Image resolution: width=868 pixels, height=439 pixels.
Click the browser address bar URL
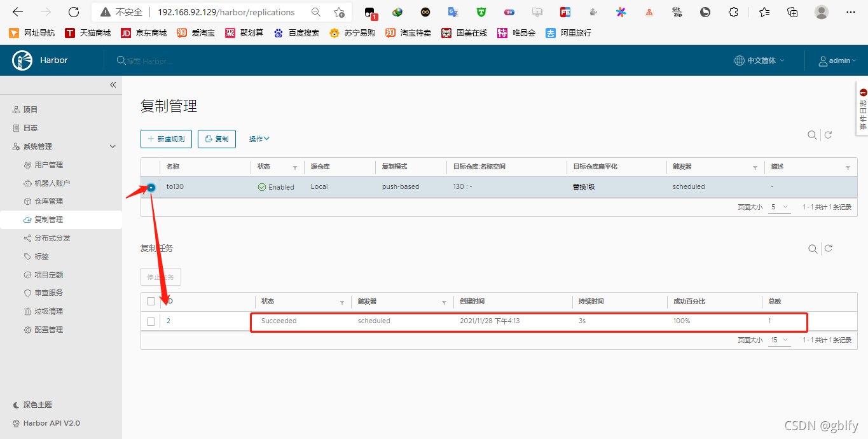click(226, 12)
